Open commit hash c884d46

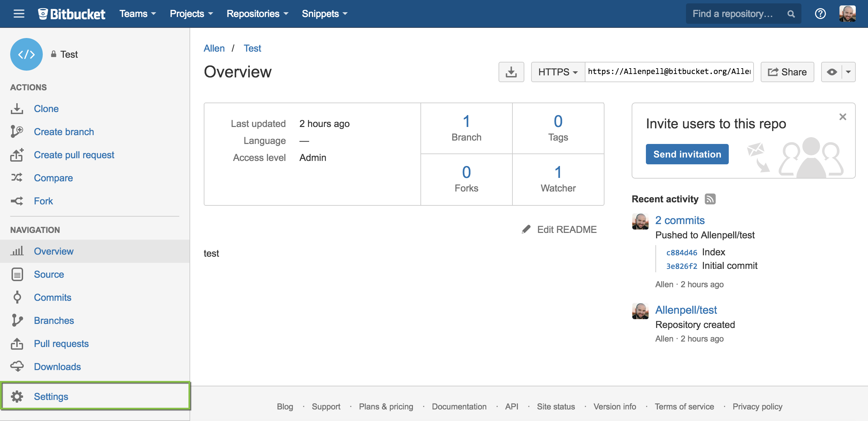(x=682, y=253)
